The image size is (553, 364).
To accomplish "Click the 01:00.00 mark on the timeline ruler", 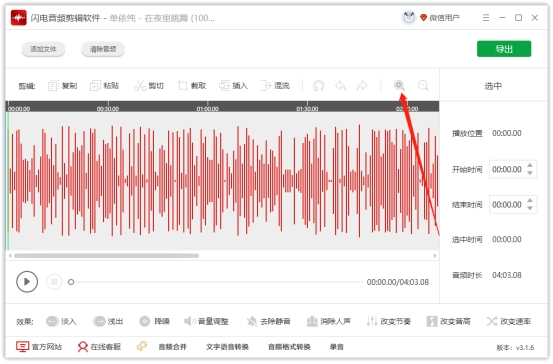I will click(207, 109).
